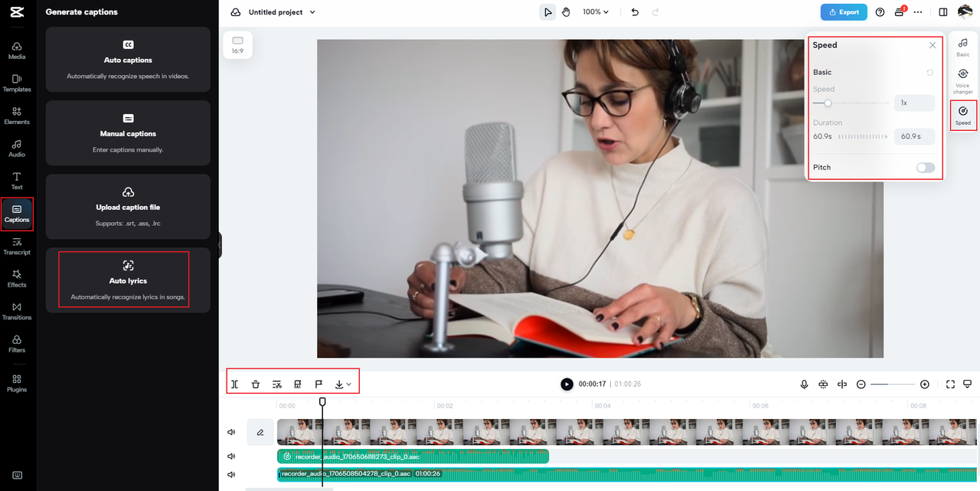The height and width of the screenshot is (491, 980).
Task: Select the hand pan tool
Action: click(567, 12)
